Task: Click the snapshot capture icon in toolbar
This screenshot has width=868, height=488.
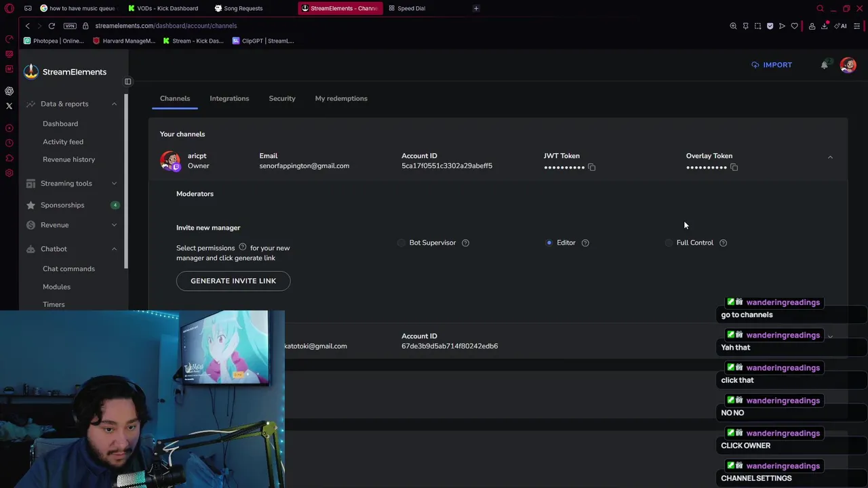Action: pos(757,26)
